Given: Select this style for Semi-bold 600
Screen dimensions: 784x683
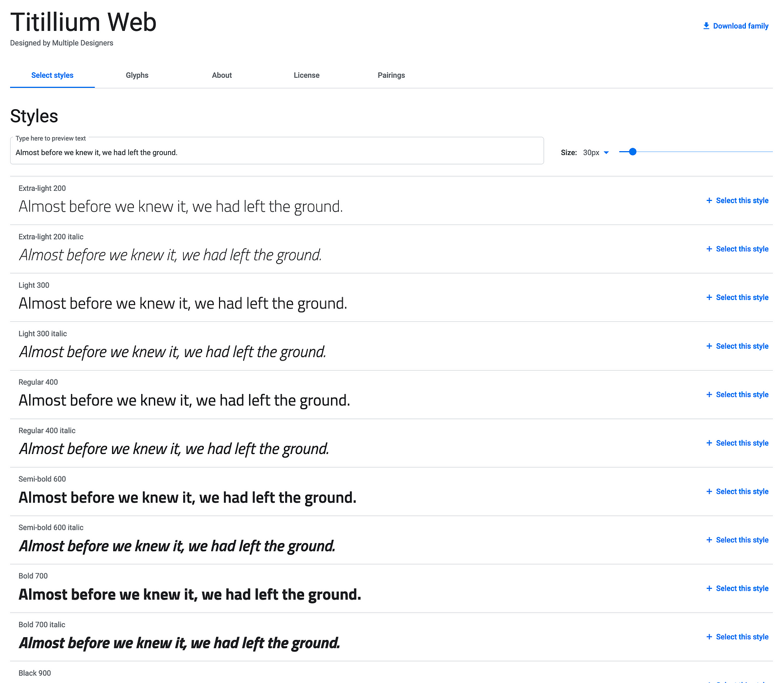Looking at the screenshot, I should coord(742,492).
